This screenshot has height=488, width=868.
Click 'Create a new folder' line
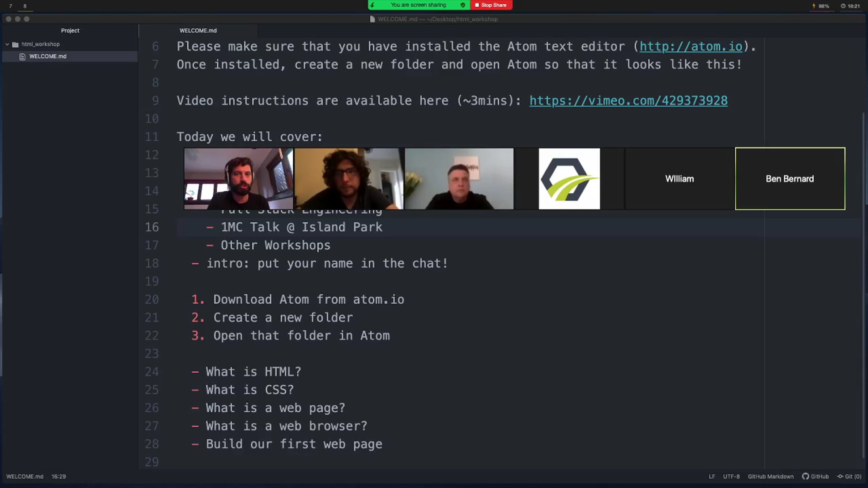tap(283, 318)
